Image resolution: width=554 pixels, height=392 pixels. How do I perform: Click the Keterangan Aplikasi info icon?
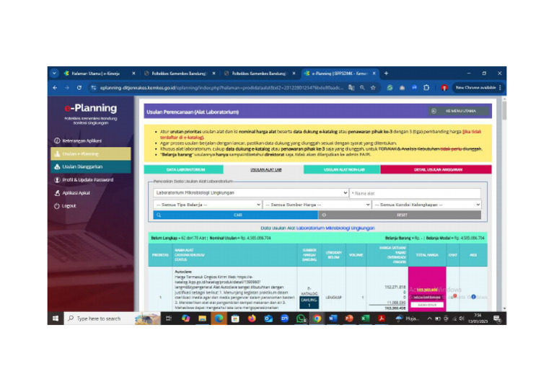[x=57, y=141]
